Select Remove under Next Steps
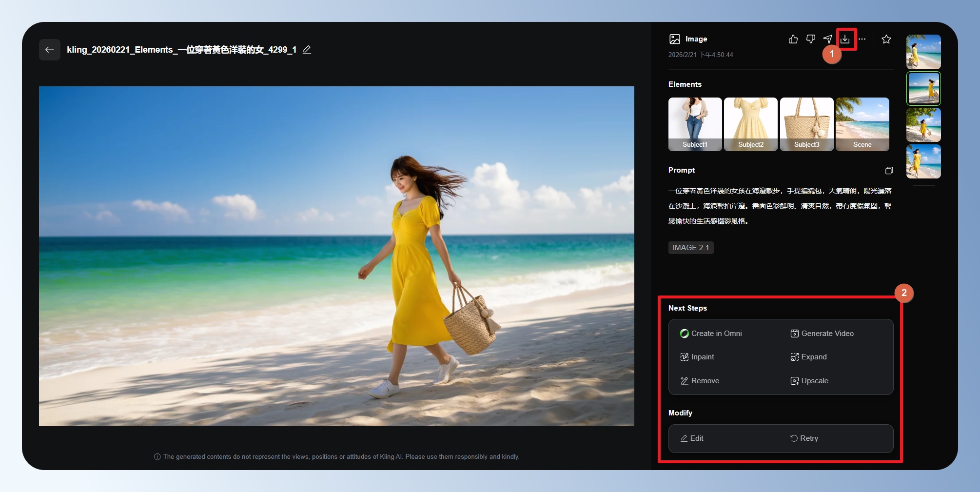980x492 pixels. tap(700, 381)
